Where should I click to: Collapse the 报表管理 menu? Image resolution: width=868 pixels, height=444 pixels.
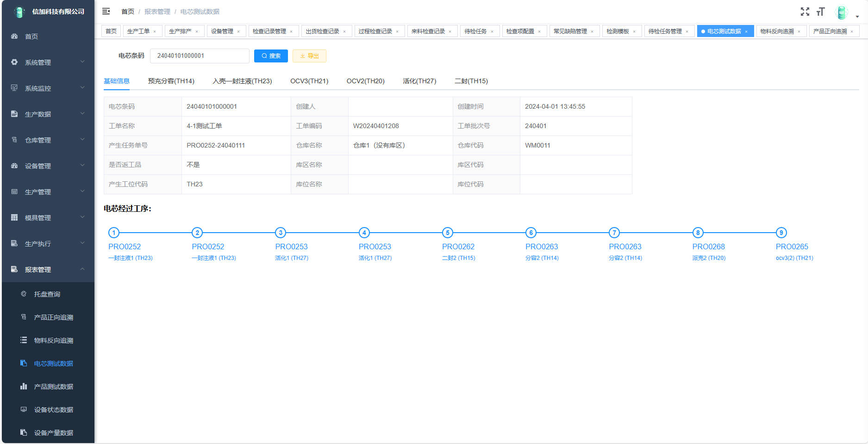pos(48,270)
